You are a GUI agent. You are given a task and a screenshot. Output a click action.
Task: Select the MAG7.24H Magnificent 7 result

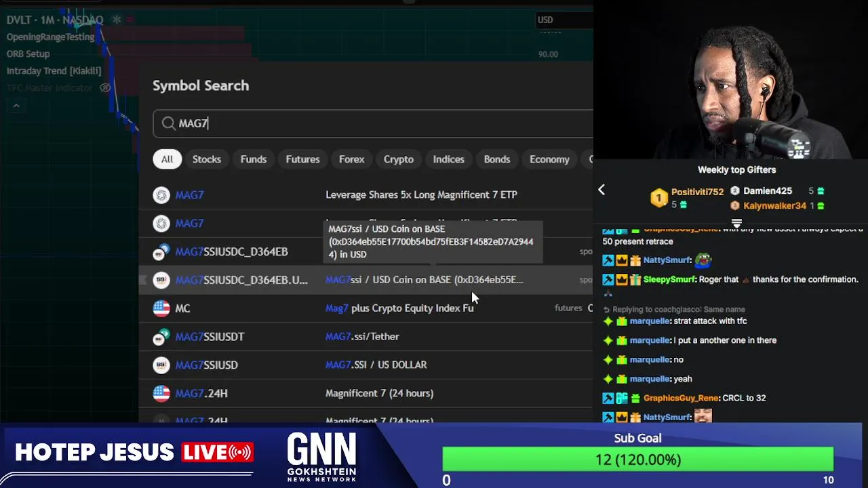coord(366,393)
